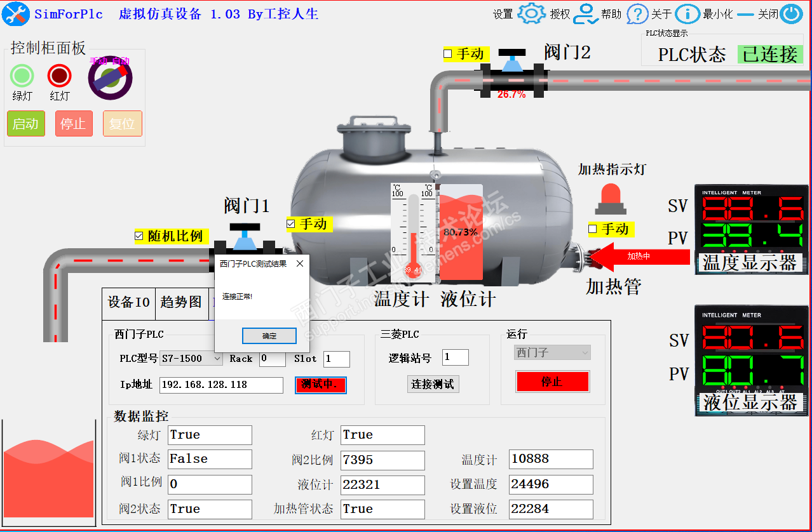Click the Slot input field

point(337,359)
